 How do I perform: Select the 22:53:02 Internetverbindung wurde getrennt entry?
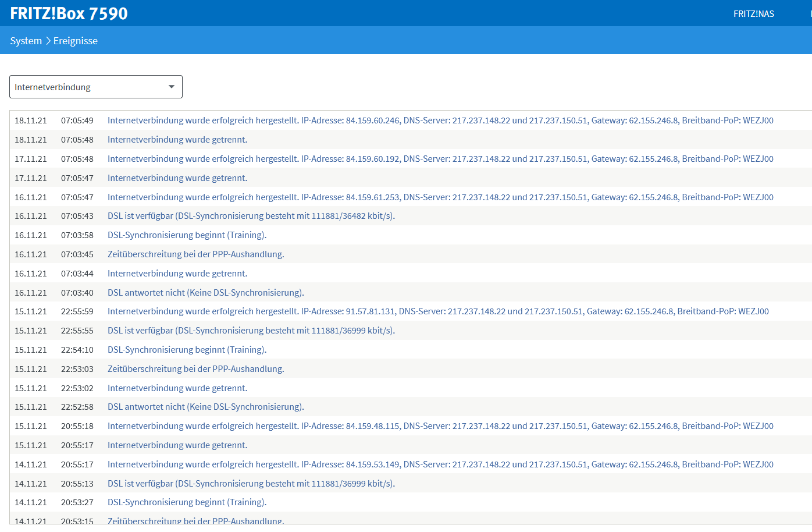point(177,388)
